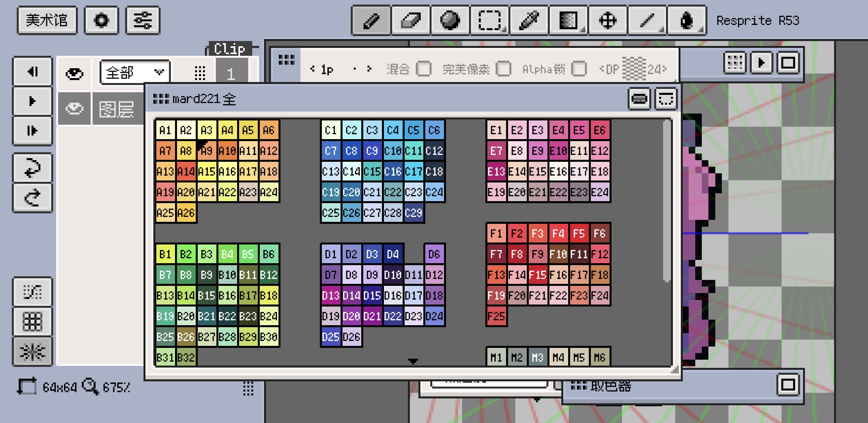
Task: Select the Pencil tool in the toolbar
Action: [371, 21]
